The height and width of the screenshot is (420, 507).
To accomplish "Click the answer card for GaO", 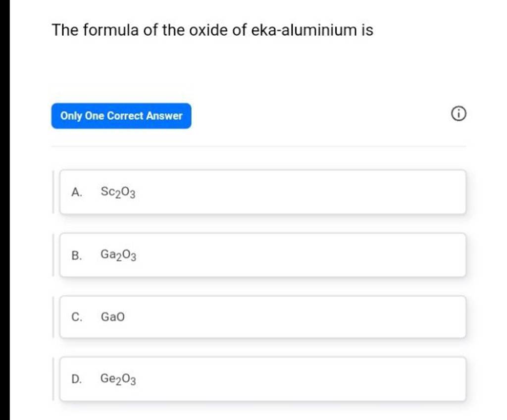I will pyautogui.click(x=262, y=317).
